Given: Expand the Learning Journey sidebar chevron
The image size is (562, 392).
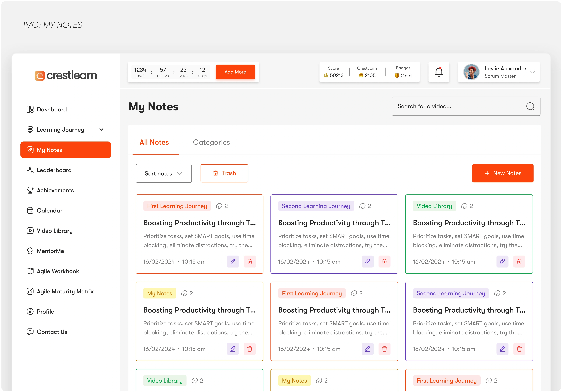Looking at the screenshot, I should (x=101, y=130).
